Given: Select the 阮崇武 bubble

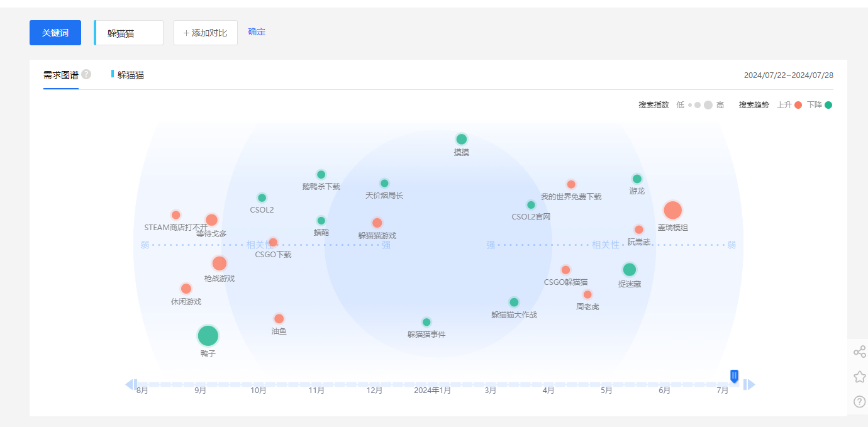Looking at the screenshot, I should [639, 230].
